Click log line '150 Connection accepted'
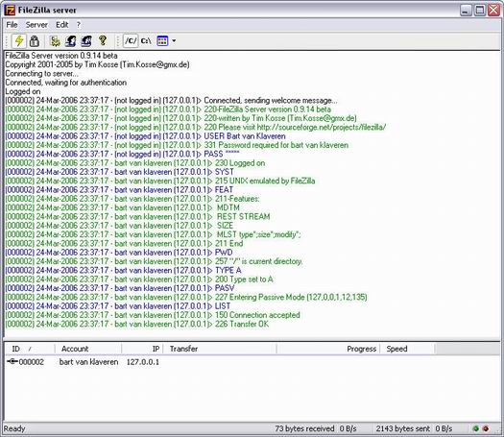 point(153,315)
